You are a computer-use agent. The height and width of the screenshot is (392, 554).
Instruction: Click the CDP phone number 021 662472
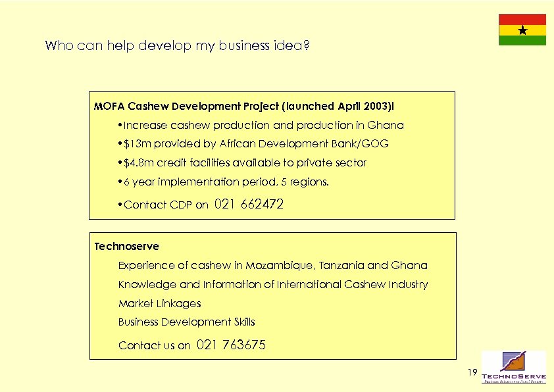coord(249,204)
